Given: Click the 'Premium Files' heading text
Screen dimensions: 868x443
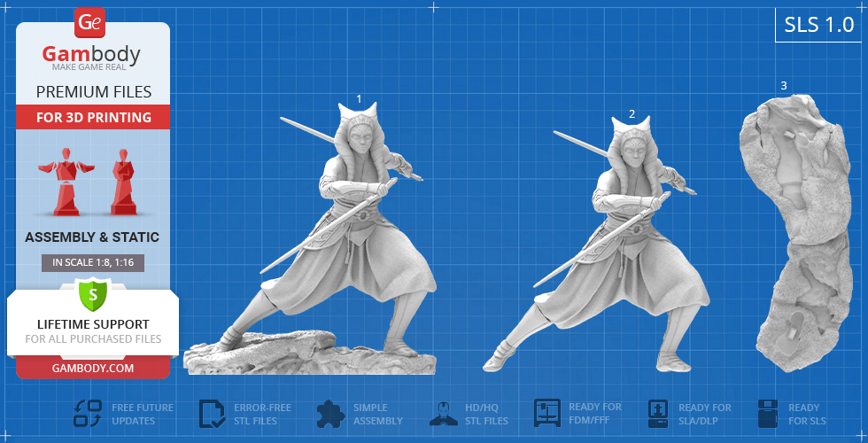Looking at the screenshot, I should click(93, 92).
